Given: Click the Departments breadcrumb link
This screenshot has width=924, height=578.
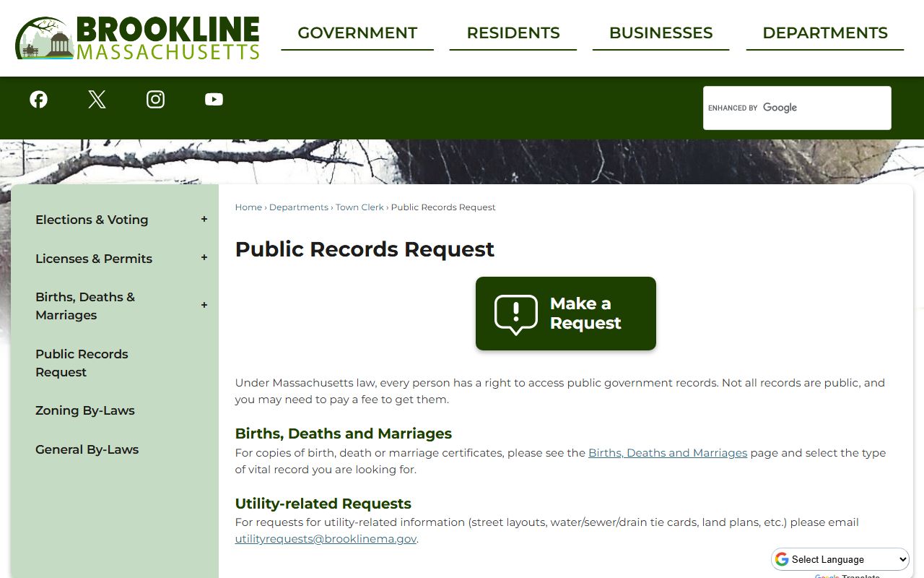Looking at the screenshot, I should (x=299, y=207).
